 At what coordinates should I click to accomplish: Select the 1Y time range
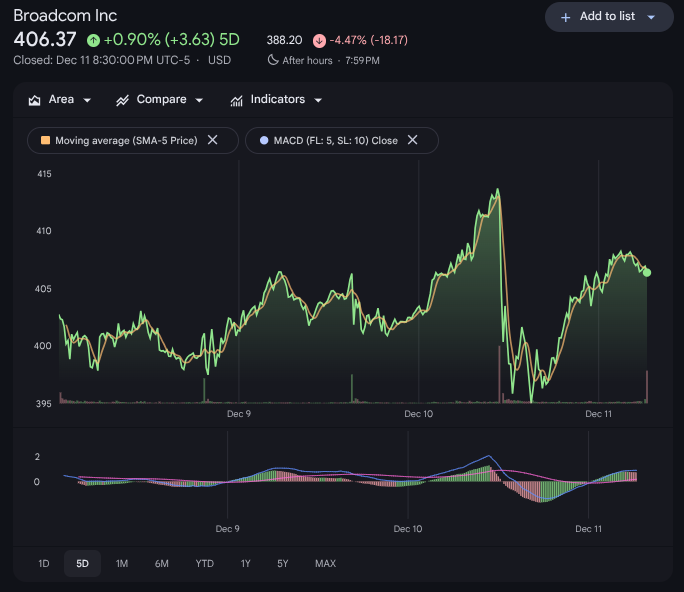coord(246,564)
